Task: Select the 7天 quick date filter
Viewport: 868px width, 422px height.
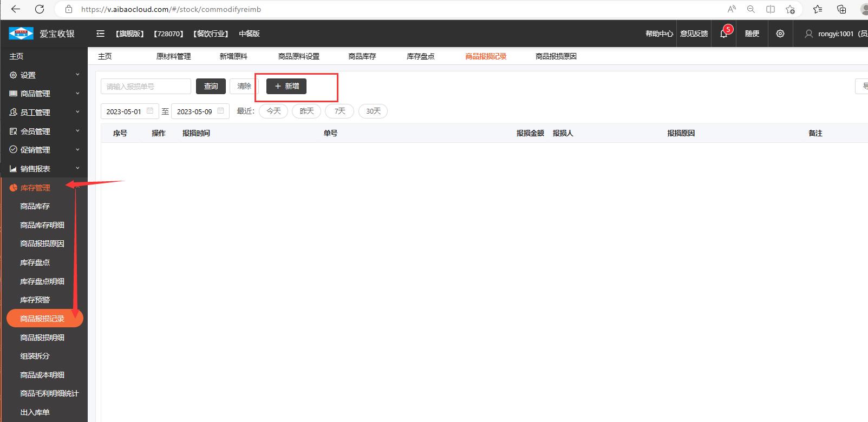Action: [x=340, y=111]
